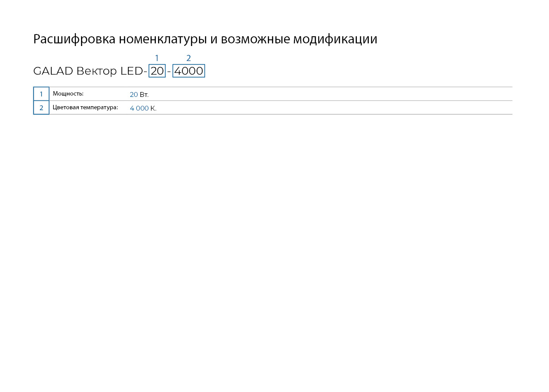549x392 pixels.
Task: Click the word "Расшифровка" in the heading
Action: [74, 39]
